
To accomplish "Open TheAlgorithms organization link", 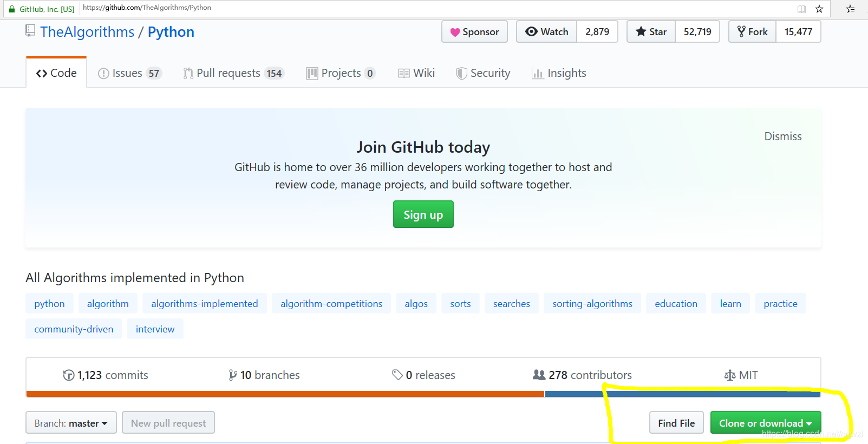I will coord(87,32).
